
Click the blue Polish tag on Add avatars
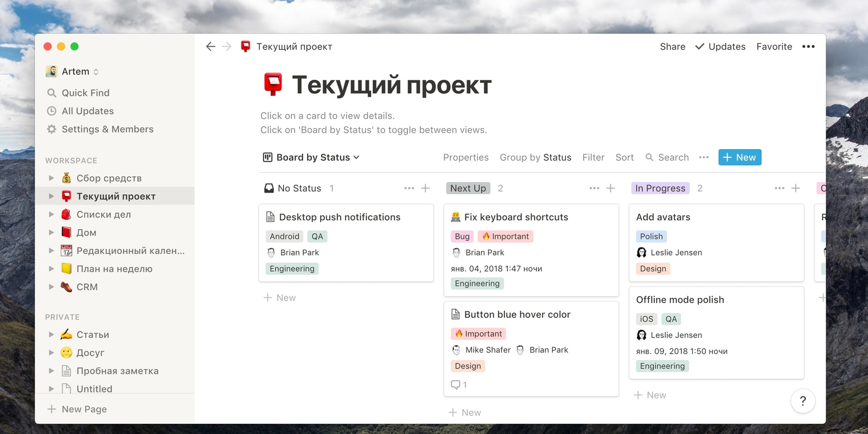[652, 237]
